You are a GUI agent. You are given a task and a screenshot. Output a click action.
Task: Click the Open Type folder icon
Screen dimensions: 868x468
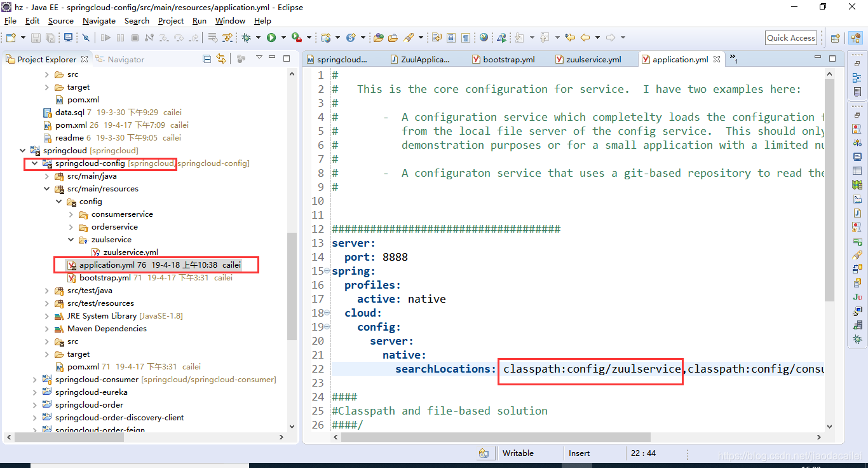coord(378,38)
